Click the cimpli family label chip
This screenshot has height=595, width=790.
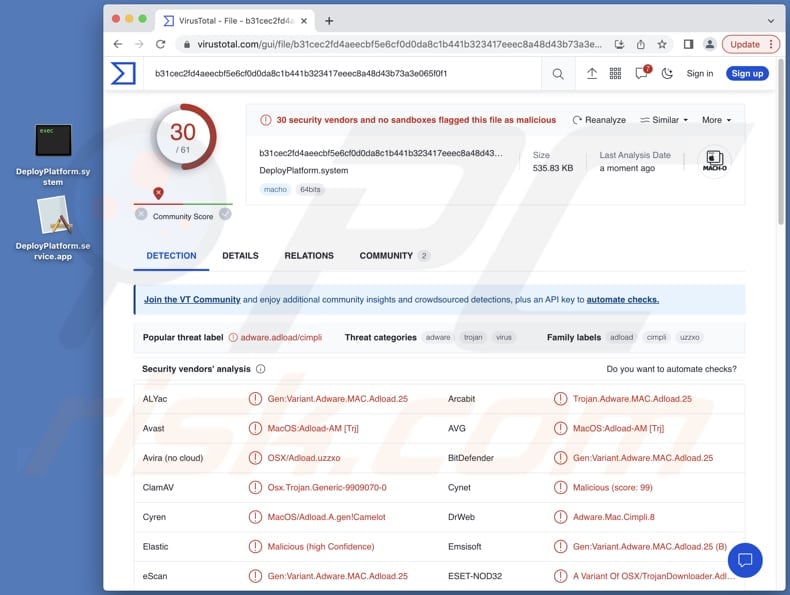[x=656, y=337]
